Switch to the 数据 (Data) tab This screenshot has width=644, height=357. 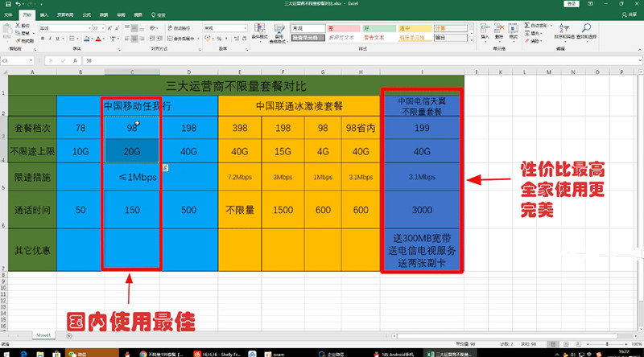click(x=104, y=15)
